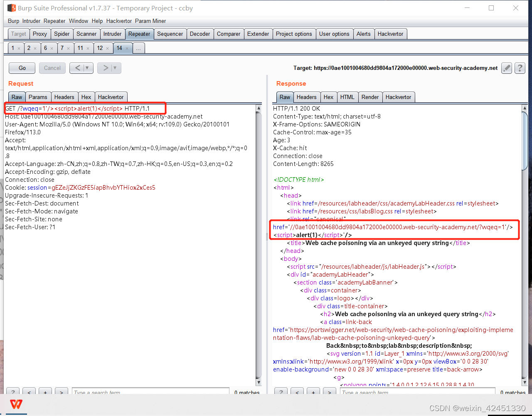
Task: Switch to the Extender tab
Action: [258, 34]
